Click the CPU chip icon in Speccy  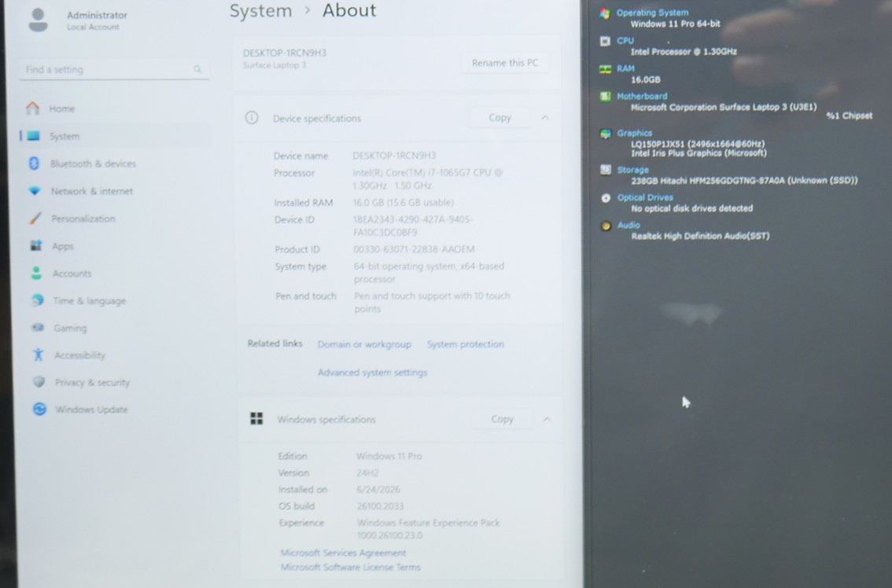606,41
